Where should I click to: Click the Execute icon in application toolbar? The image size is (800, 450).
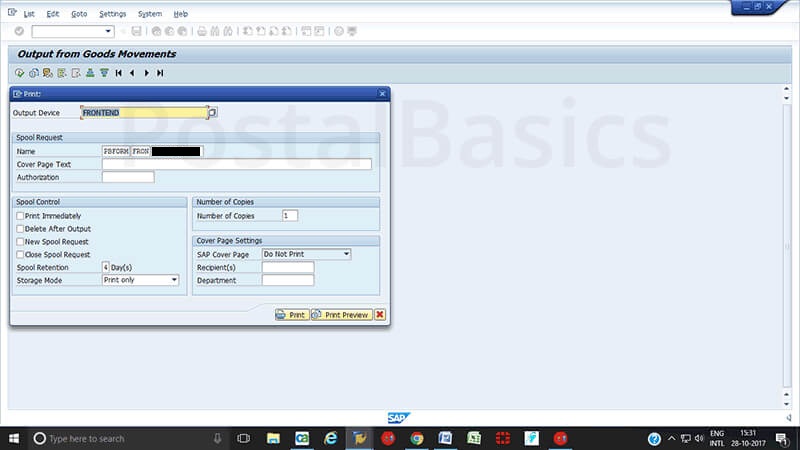pos(19,73)
